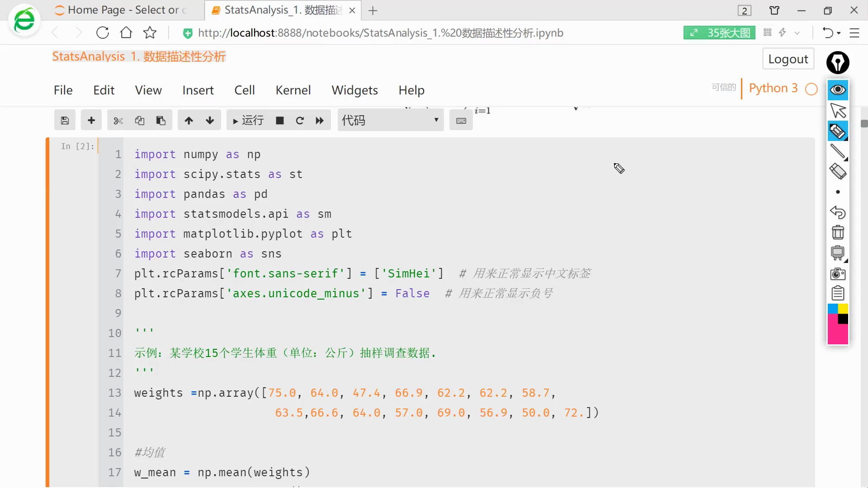This screenshot has width=868, height=488.
Task: Click the localhost URL address bar
Action: tap(381, 33)
